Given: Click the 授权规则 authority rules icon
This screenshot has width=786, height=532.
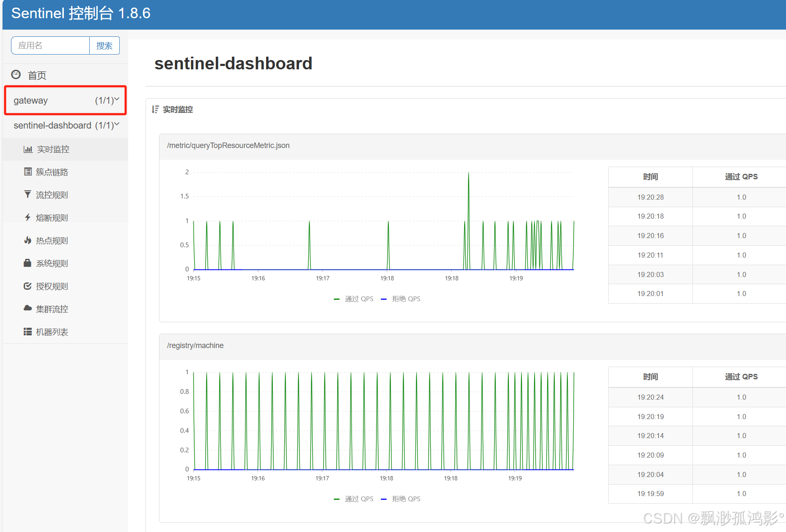Looking at the screenshot, I should tap(27, 286).
